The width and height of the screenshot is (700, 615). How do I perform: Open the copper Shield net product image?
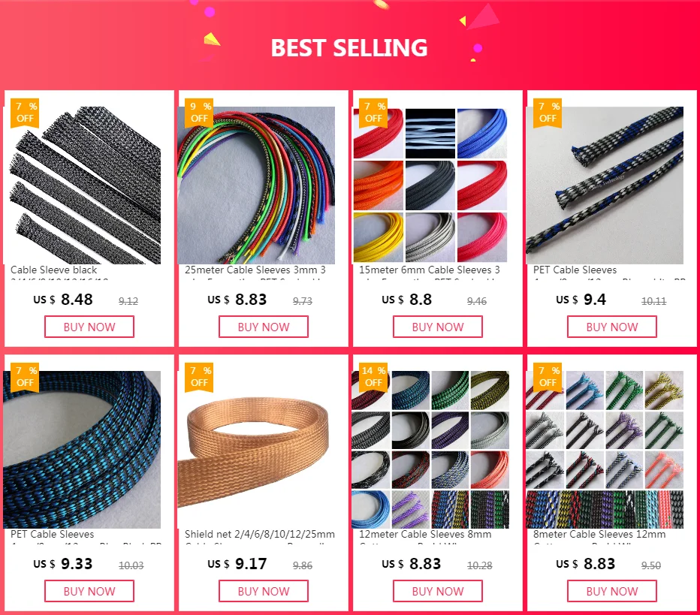[x=256, y=449]
